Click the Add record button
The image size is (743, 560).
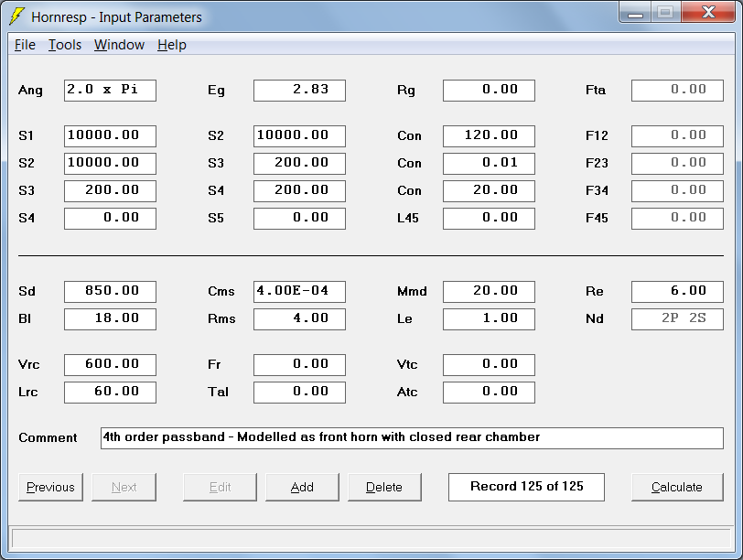point(302,487)
